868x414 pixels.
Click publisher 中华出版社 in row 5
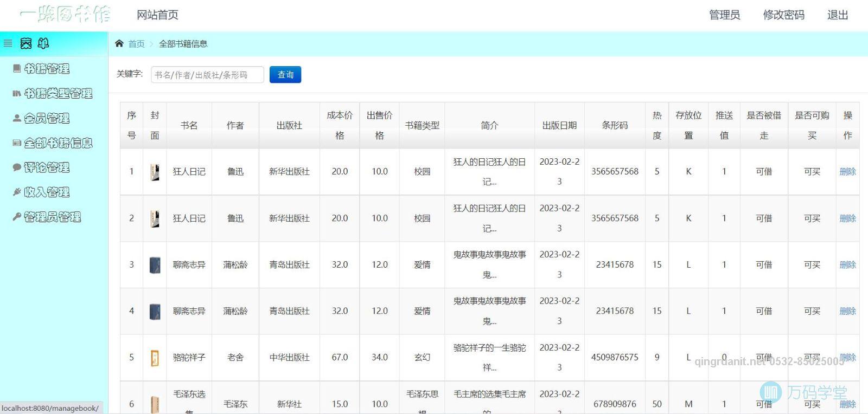(x=289, y=357)
